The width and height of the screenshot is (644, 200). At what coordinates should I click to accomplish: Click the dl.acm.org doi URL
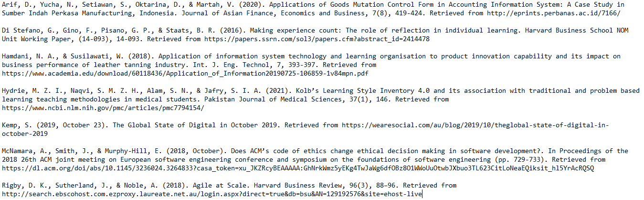[x=298, y=168]
